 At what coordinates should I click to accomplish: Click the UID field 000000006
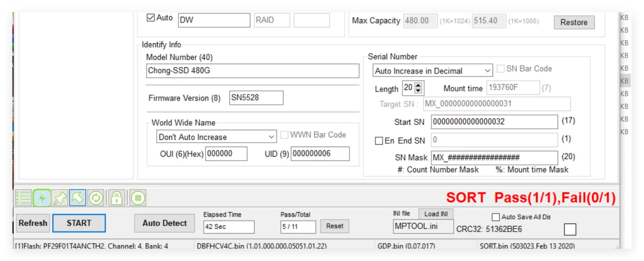click(x=320, y=154)
